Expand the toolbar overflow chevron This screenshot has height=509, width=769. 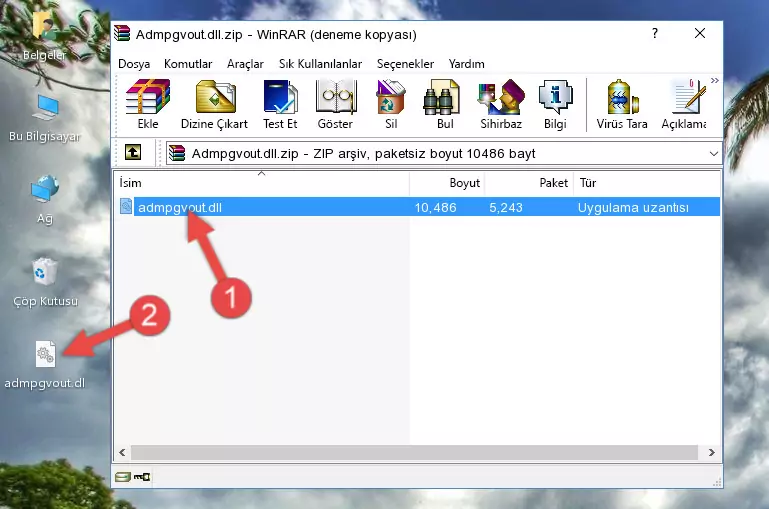pos(715,80)
